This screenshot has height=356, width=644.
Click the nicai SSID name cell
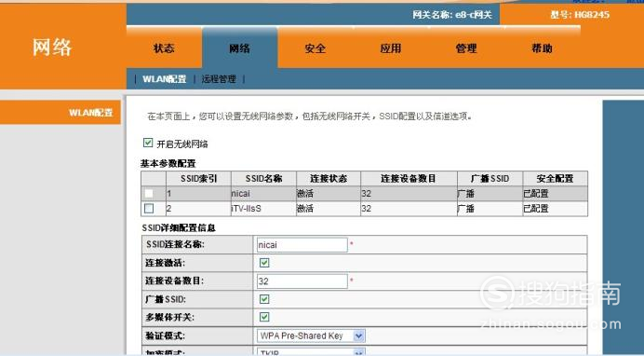pyautogui.click(x=263, y=194)
